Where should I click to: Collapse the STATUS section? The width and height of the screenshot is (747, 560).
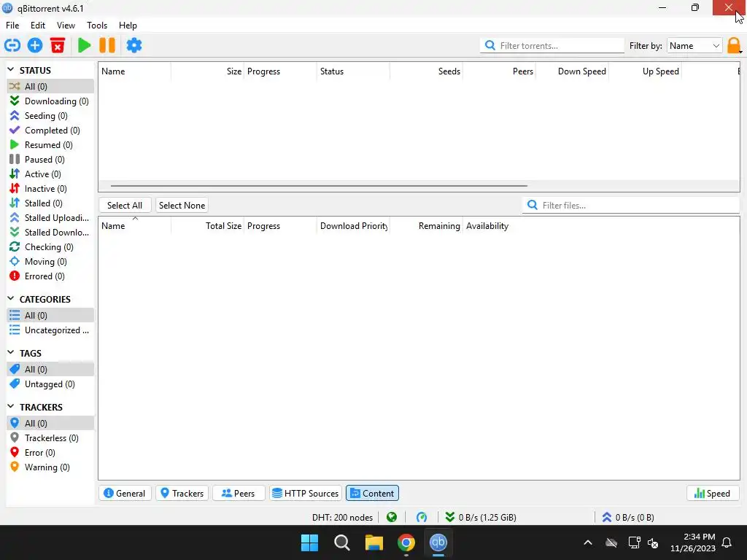[x=11, y=70]
